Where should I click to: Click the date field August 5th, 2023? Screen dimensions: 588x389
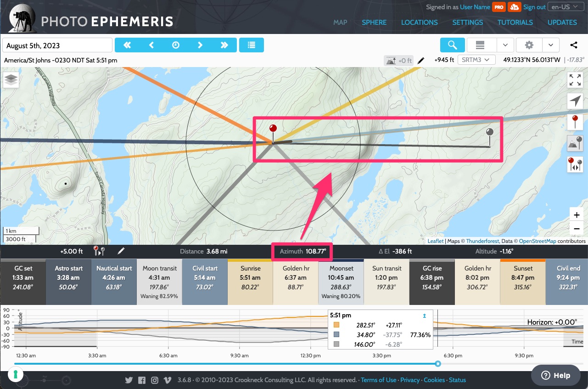click(57, 45)
